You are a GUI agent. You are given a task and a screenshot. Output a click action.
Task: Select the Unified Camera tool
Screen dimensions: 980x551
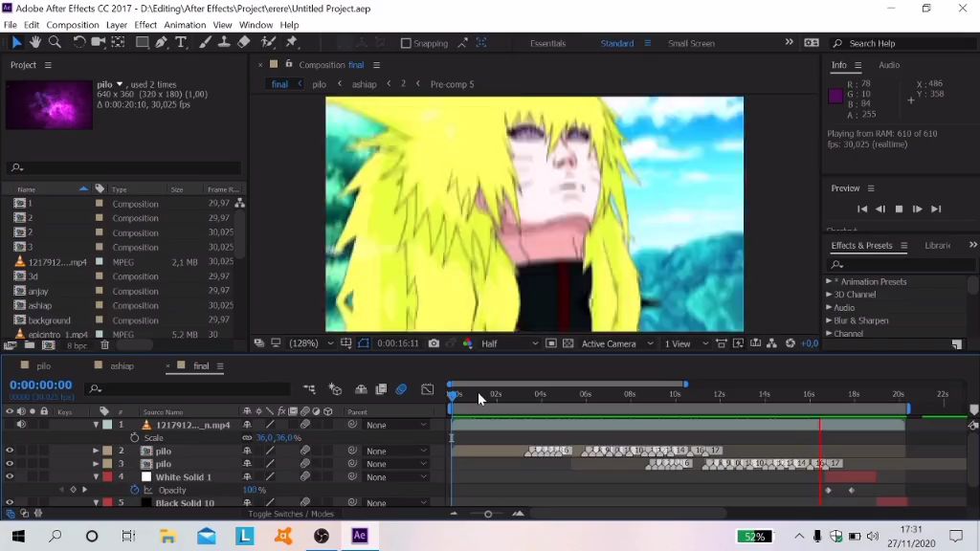coord(99,42)
